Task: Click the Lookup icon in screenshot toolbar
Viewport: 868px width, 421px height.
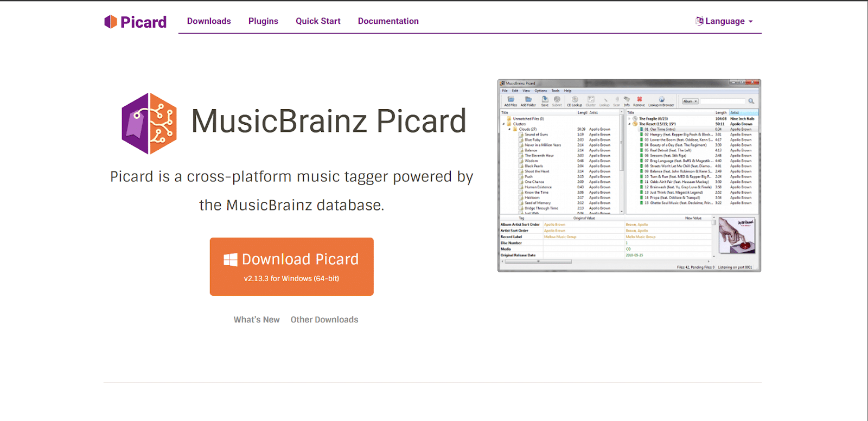Action: (x=604, y=101)
